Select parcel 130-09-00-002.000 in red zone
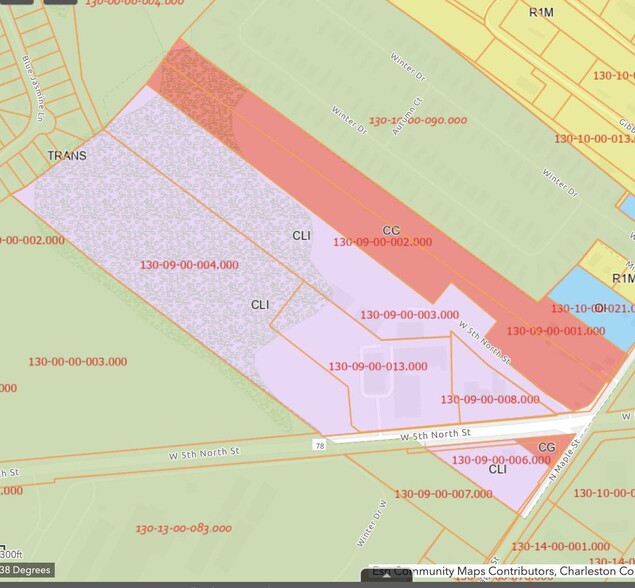 click(x=382, y=242)
